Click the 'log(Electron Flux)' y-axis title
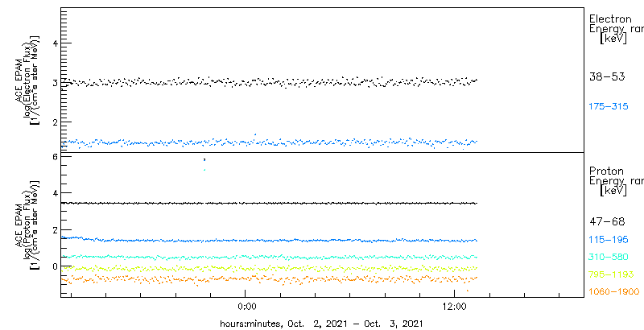Image resolution: width=644 pixels, height=330 pixels. pos(28,80)
